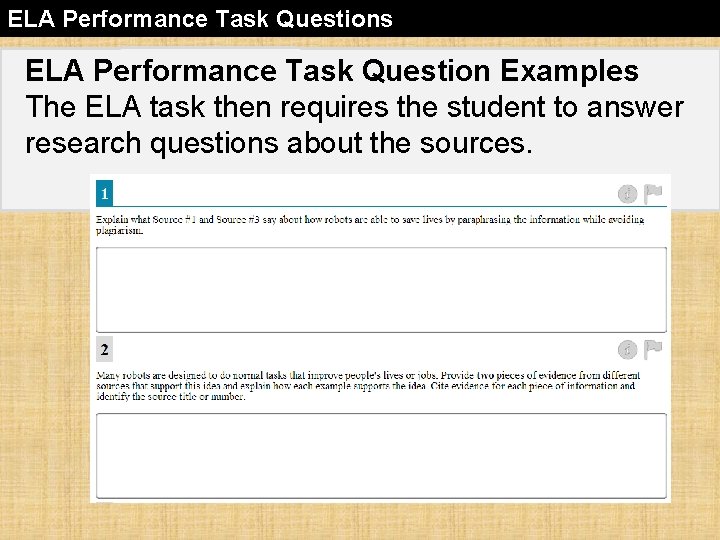Click the word 'plagiarism' in question 1
This screenshot has height=540, width=720.
point(119,231)
